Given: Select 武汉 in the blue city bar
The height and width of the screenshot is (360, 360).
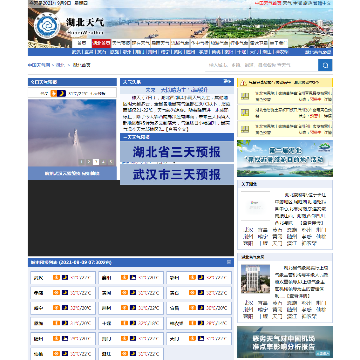Looking at the screenshot, I should point(77,52).
